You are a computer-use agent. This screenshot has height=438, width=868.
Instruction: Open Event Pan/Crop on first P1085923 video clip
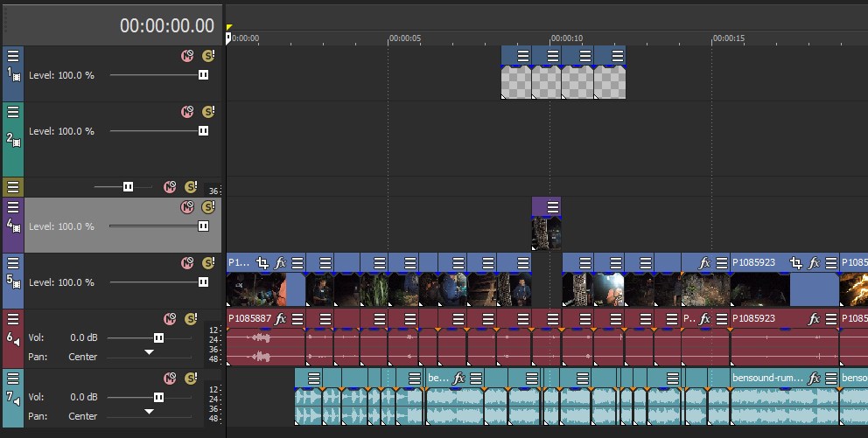[x=795, y=262]
